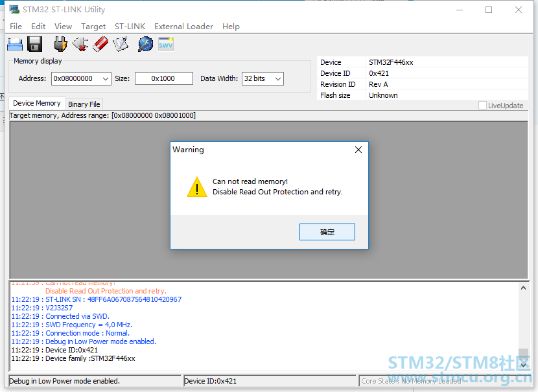
Task: Click the Flash size value Unknown
Action: click(x=383, y=95)
